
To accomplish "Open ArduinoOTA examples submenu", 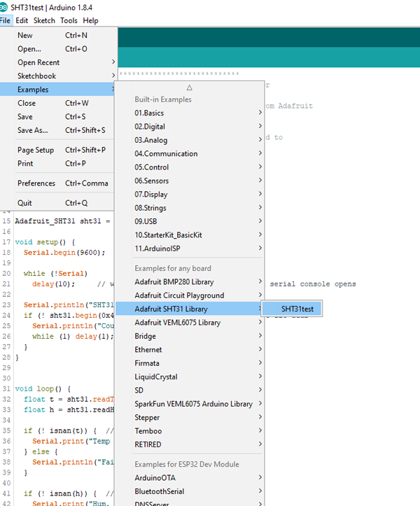I will tap(190, 477).
